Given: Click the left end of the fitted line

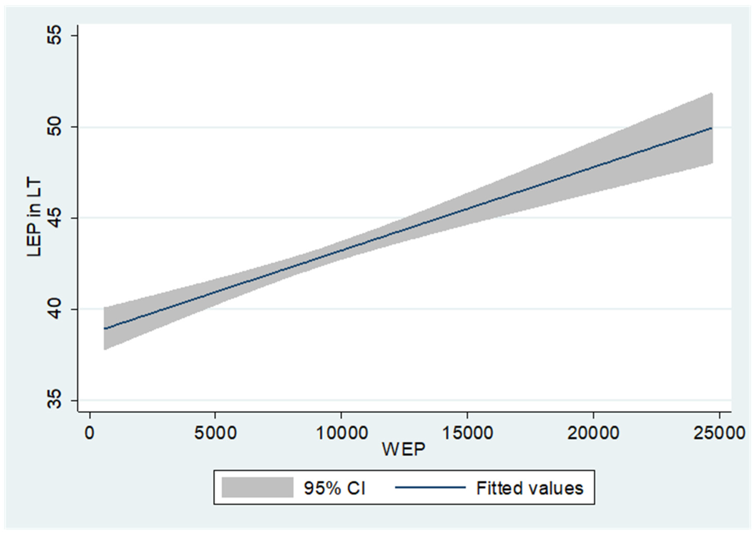Looking at the screenshot, I should click(x=105, y=328).
